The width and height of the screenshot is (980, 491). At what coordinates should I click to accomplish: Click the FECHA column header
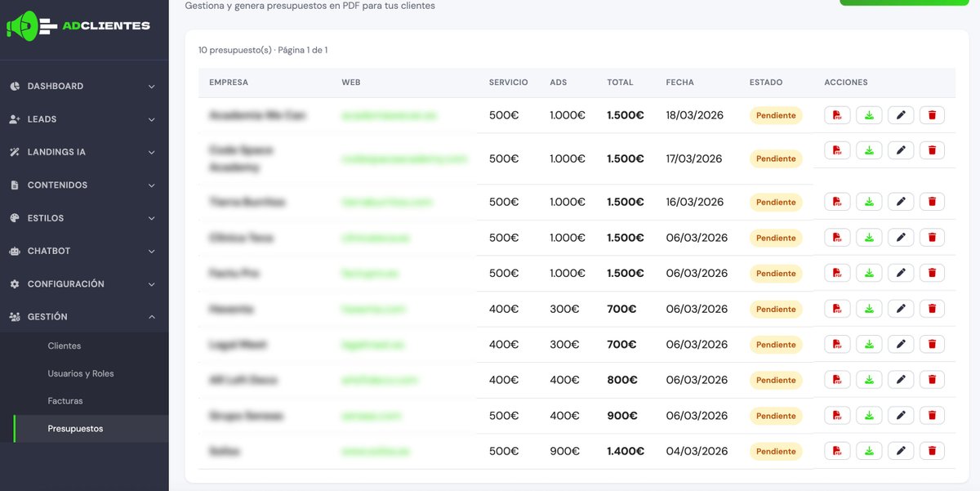click(x=680, y=83)
